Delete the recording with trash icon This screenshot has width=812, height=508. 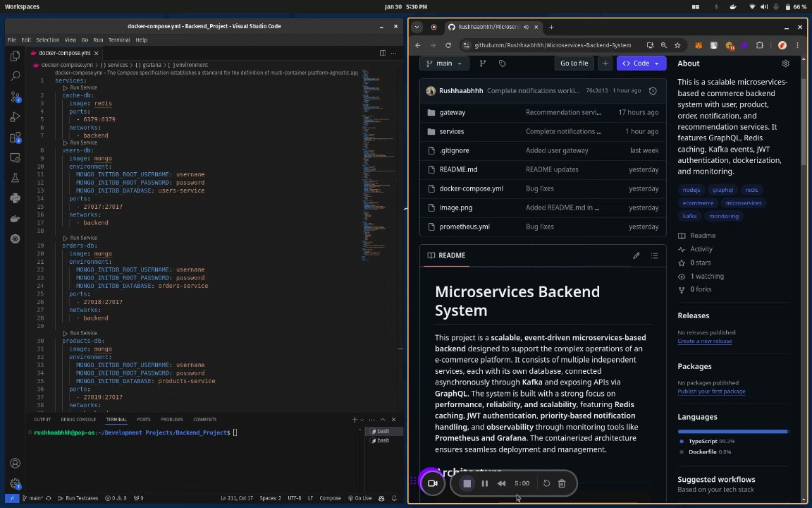[x=562, y=483]
